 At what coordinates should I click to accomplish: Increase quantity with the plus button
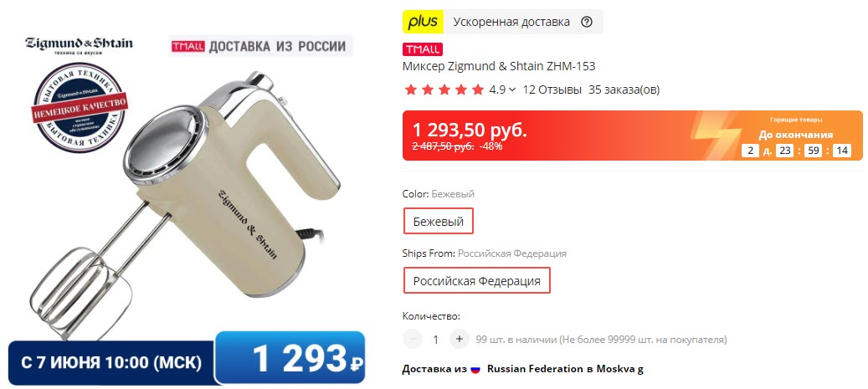pos(459,339)
